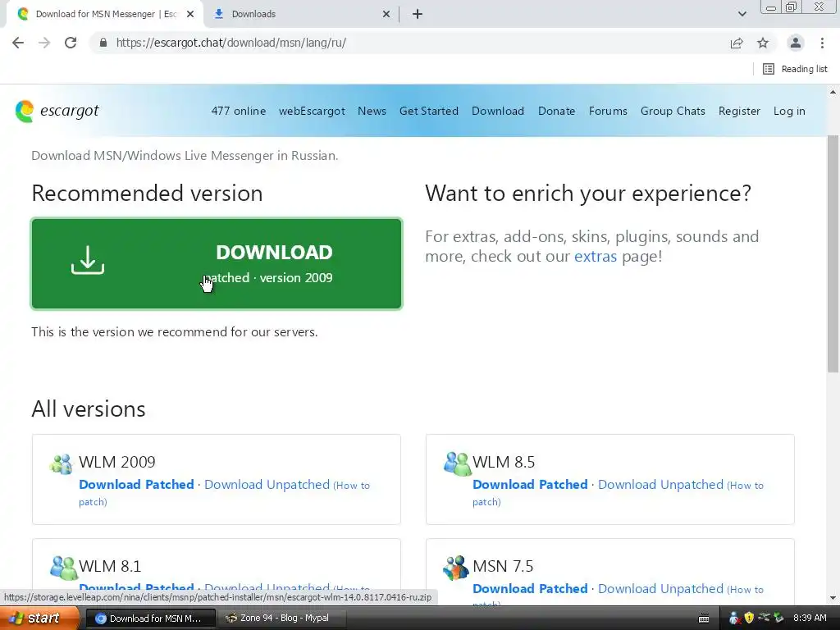Open the extras page link
The image size is (840, 630).
pos(596,256)
